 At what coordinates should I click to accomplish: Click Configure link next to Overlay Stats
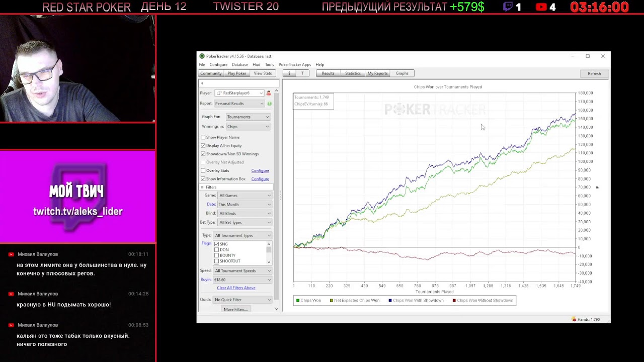[260, 170]
